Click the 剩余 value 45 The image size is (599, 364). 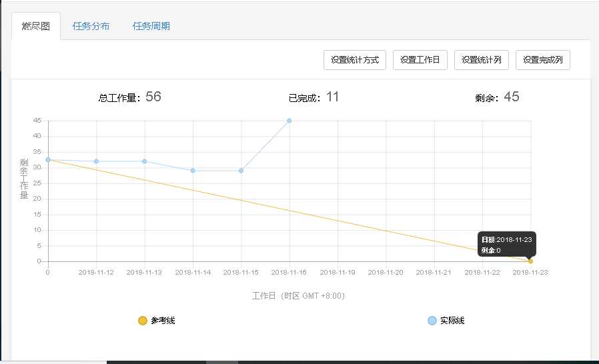pyautogui.click(x=511, y=97)
